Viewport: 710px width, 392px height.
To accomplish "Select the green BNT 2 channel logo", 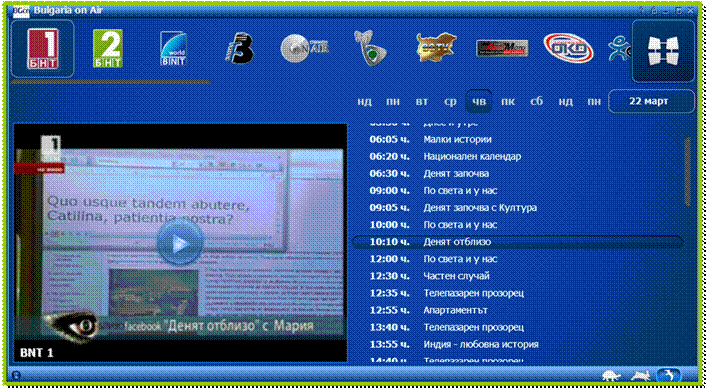I will [108, 48].
